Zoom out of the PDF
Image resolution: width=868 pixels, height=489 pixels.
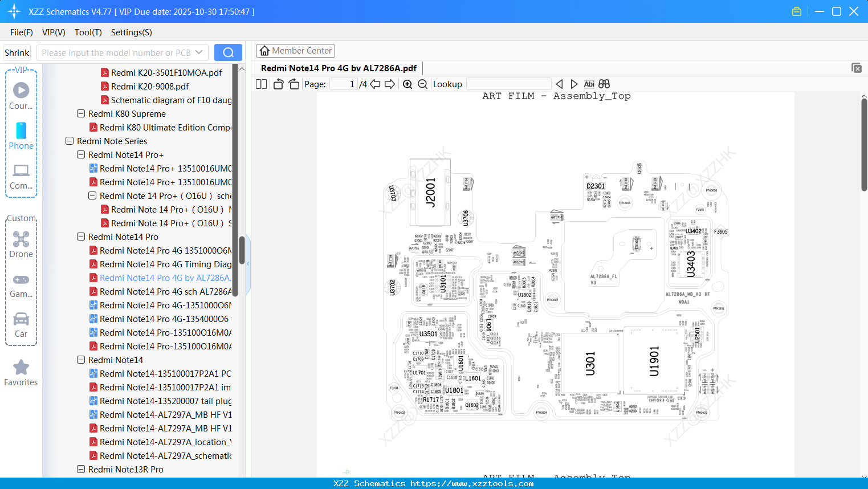coord(422,84)
